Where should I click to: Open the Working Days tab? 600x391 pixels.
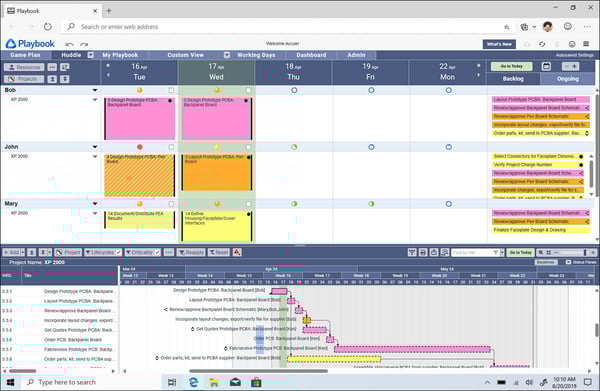click(256, 55)
